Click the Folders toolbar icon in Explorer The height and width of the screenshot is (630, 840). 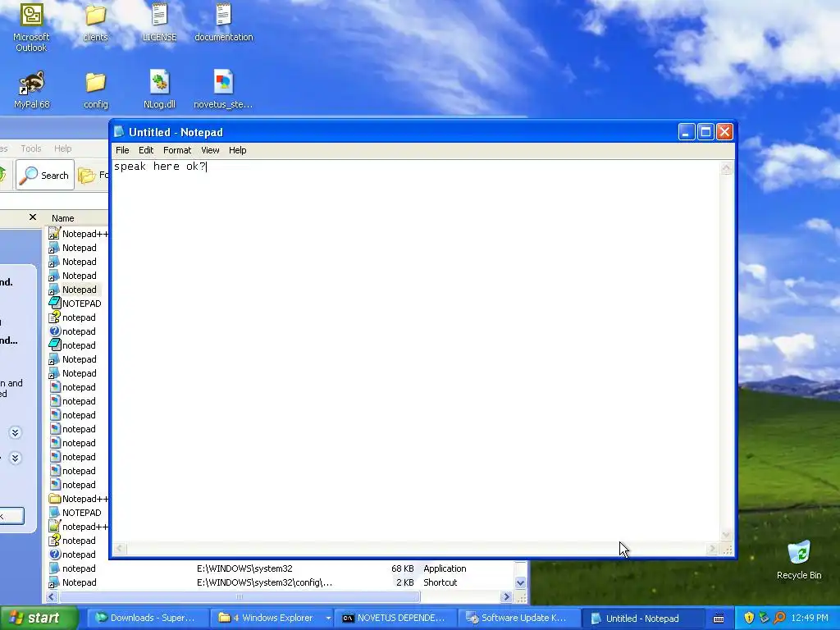click(87, 176)
